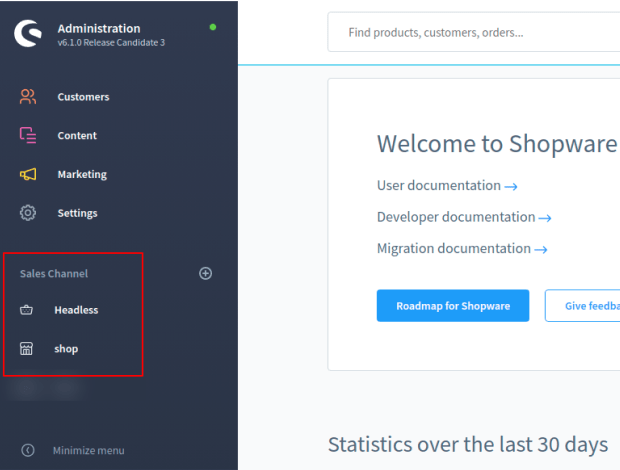Screen dimensions: 620x470
Task: Select the Headless sales channel
Action: (76, 310)
